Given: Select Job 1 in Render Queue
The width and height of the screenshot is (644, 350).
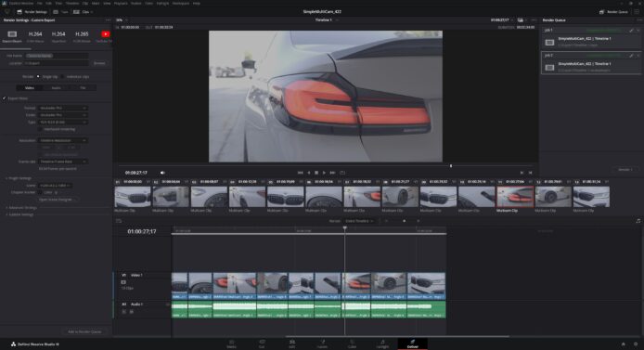Looking at the screenshot, I should 590,39.
